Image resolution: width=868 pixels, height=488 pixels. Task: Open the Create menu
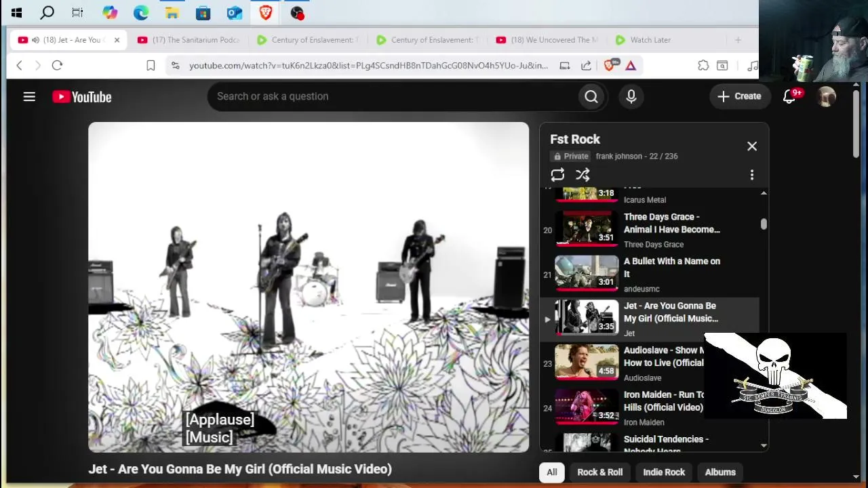[x=739, y=96]
